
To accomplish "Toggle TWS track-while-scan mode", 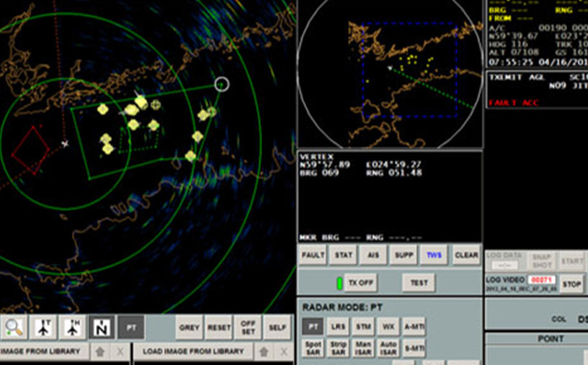I will pyautogui.click(x=434, y=255).
